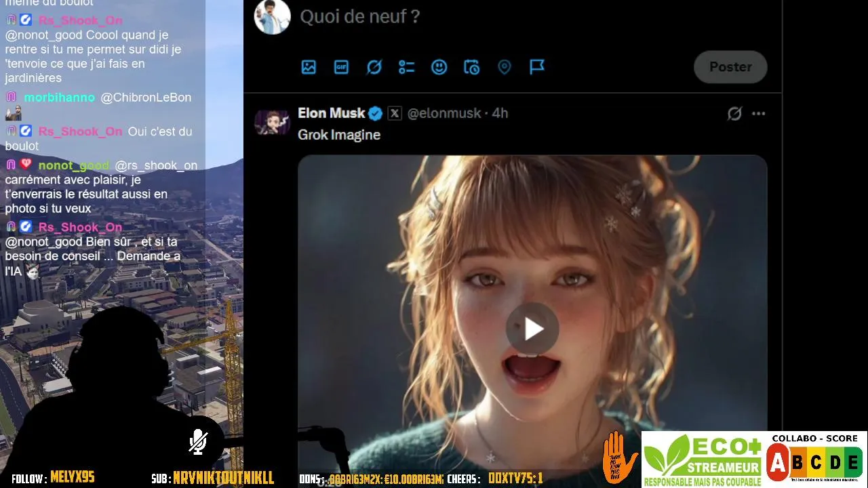Open the emoji picker
868x488 pixels.
pos(439,67)
